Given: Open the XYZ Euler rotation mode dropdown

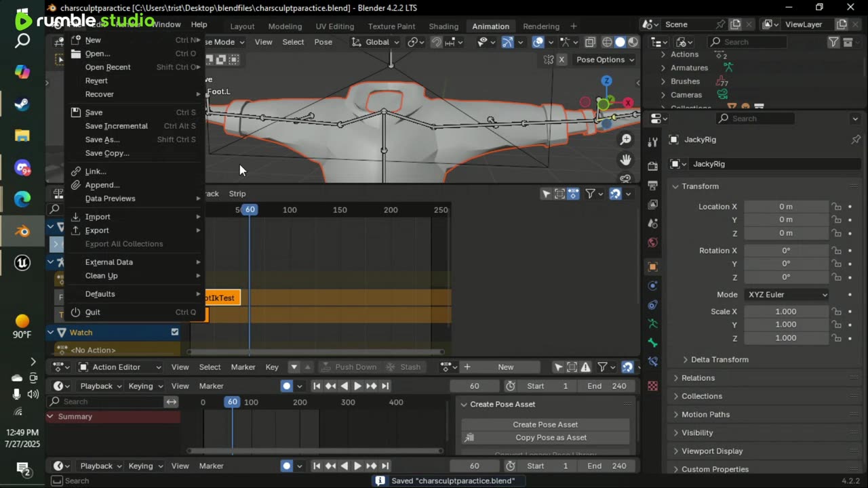Looking at the screenshot, I should (x=787, y=295).
